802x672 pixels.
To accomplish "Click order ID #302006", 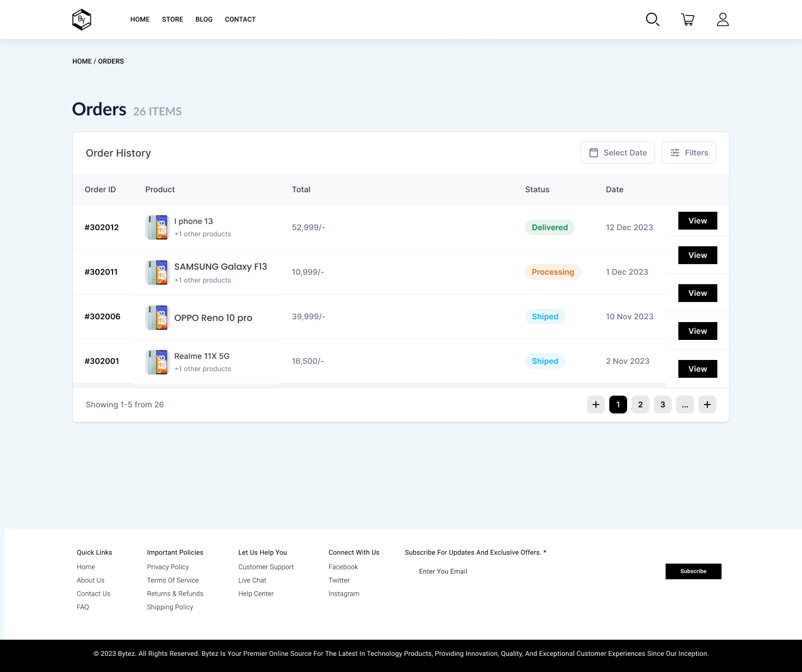I will [x=102, y=316].
